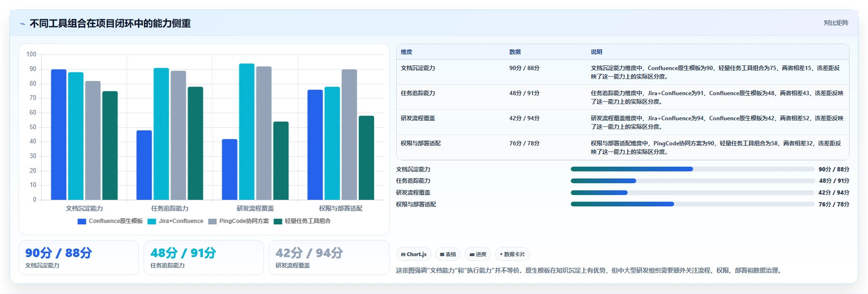This screenshot has width=868, height=294.
Task: Click the 76分 / 78分 table cell
Action: [524, 143]
